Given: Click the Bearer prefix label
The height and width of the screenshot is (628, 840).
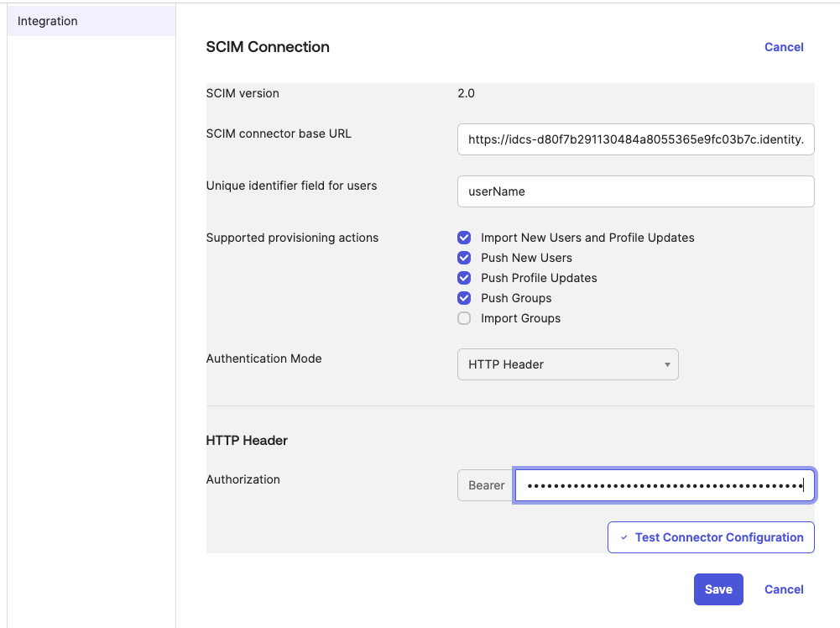Looking at the screenshot, I should (486, 485).
